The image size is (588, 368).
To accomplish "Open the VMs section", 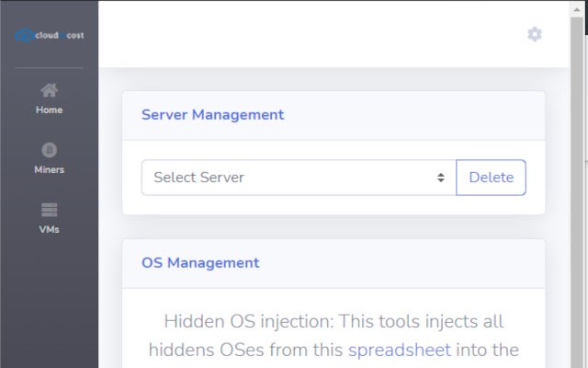I will tap(49, 218).
